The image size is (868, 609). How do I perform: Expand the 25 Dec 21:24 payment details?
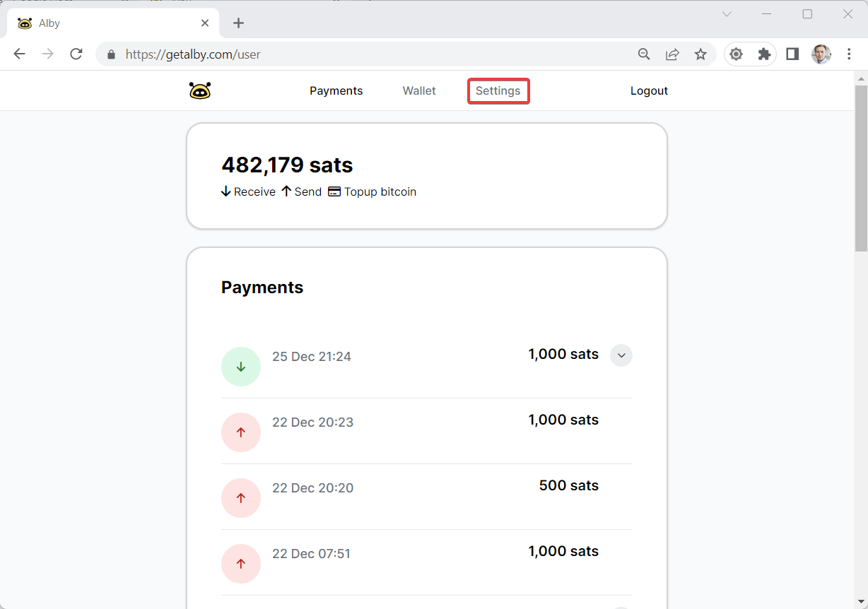tap(621, 355)
